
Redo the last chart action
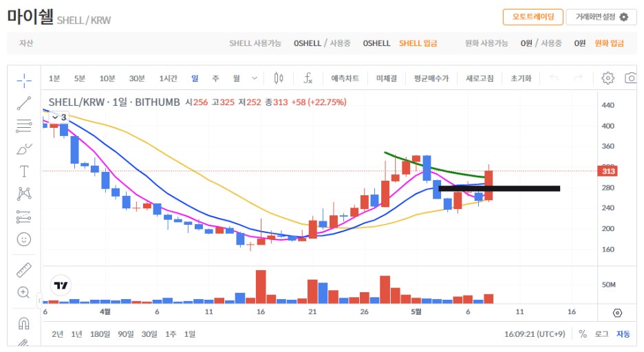click(578, 78)
